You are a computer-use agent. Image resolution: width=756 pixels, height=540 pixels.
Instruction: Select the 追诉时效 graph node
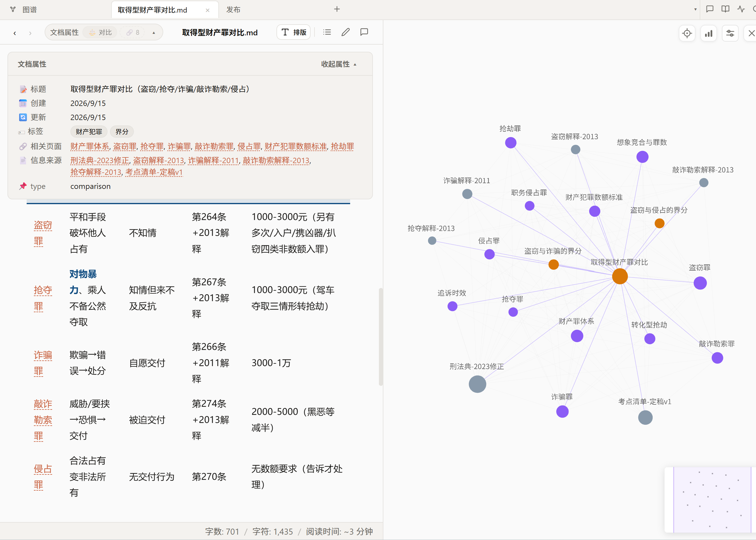click(452, 306)
